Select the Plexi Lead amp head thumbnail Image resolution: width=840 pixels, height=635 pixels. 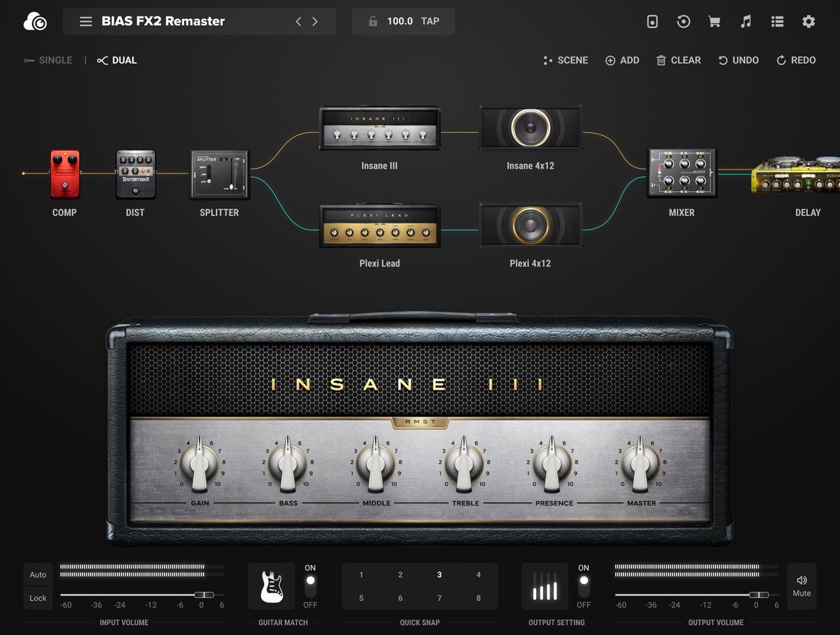(379, 225)
